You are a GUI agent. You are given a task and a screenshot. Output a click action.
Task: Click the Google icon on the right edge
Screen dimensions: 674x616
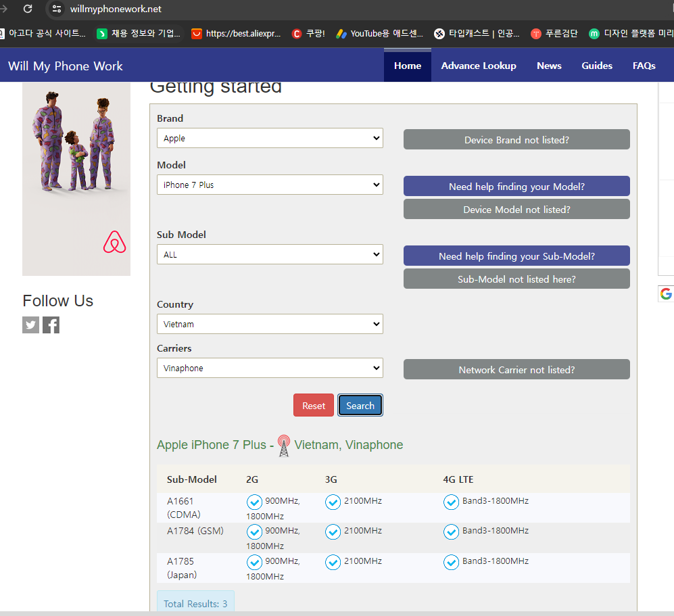pyautogui.click(x=666, y=293)
